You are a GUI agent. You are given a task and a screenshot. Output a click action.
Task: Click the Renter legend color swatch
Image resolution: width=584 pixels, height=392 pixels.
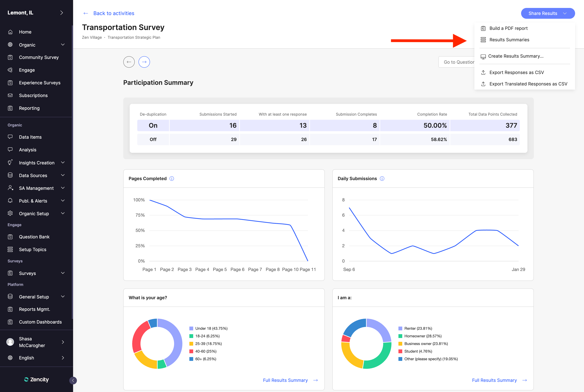coord(400,328)
